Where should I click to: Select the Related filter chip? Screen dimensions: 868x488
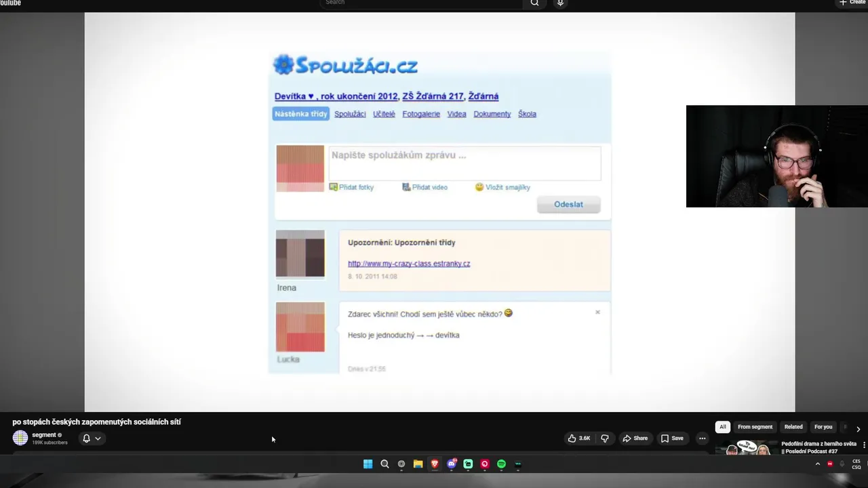click(x=793, y=427)
